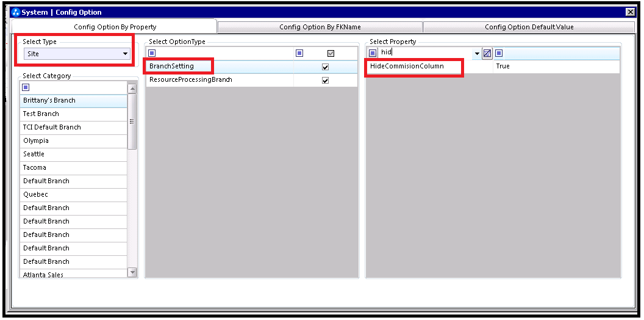Toggle the ResourceProcessingBranch checkbox

click(325, 81)
